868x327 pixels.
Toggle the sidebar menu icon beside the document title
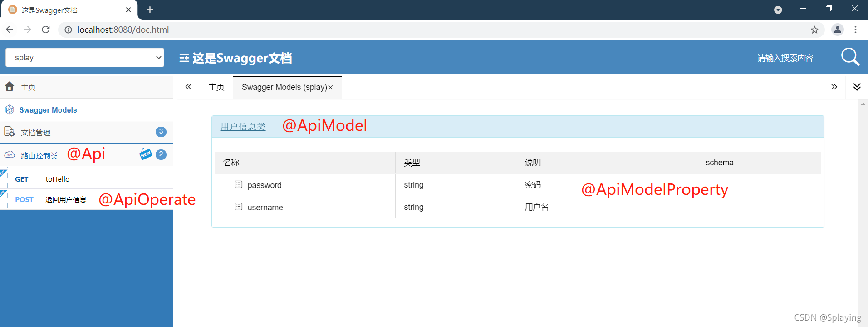pos(184,58)
